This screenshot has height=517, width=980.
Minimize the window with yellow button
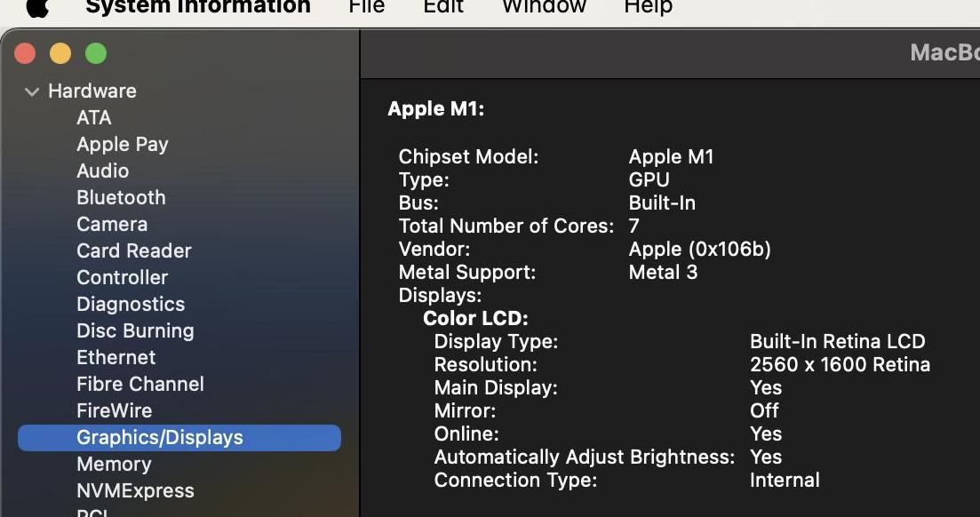[60, 53]
